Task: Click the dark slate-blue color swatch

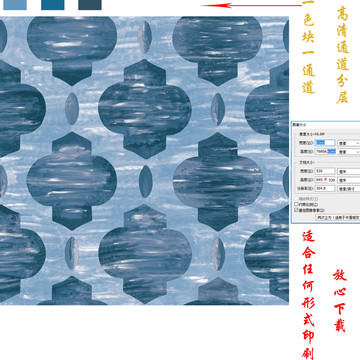Action: [x=90, y=5]
